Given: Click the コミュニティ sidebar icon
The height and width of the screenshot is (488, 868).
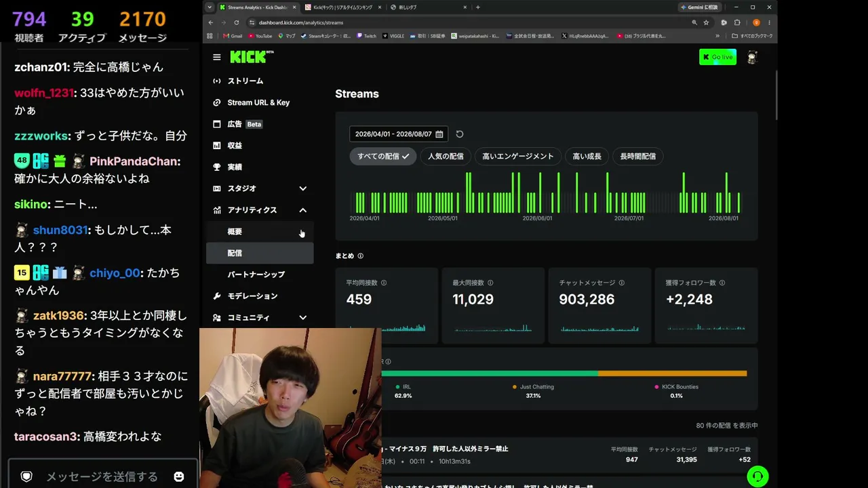Looking at the screenshot, I should pos(216,318).
